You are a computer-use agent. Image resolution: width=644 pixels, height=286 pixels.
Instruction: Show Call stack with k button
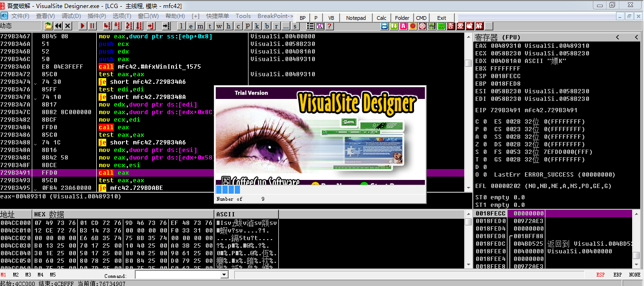[257, 26]
